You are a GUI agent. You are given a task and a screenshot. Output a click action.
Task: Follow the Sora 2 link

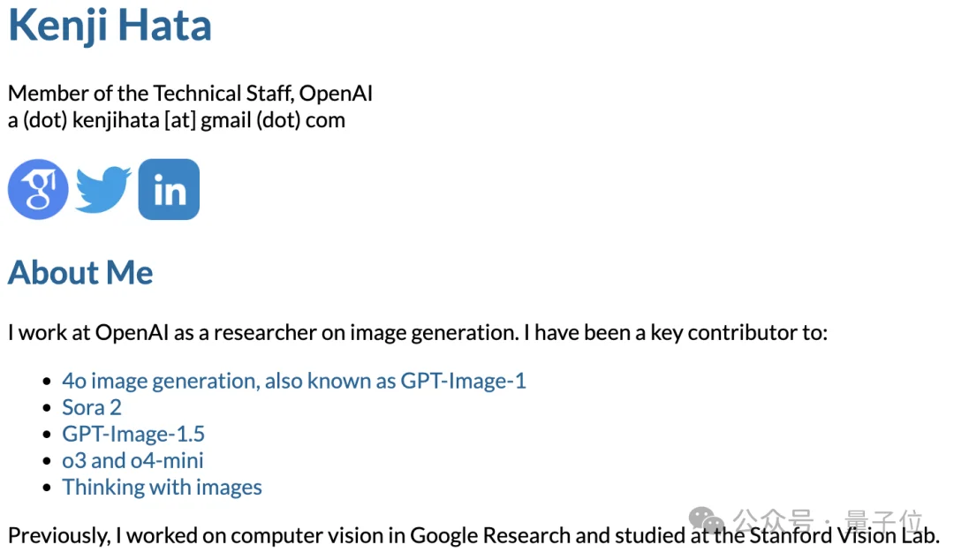[92, 407]
